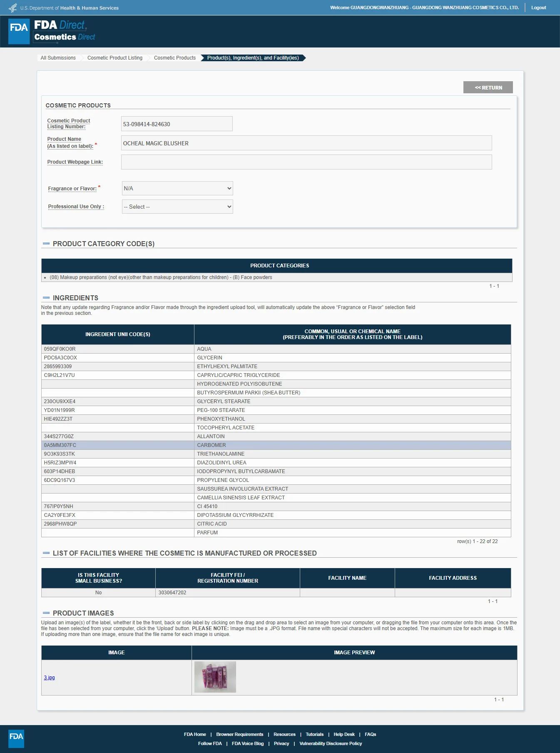Go to Cosmetic Products breadcrumb
Viewport: 560px width, 753px height.
click(x=175, y=58)
